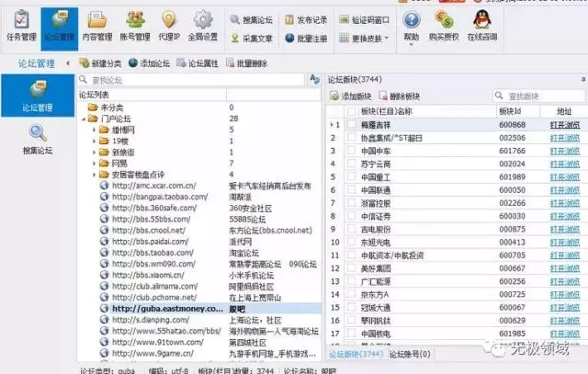
Task: Check the 京东方A row checkbox
Action: 351,294
